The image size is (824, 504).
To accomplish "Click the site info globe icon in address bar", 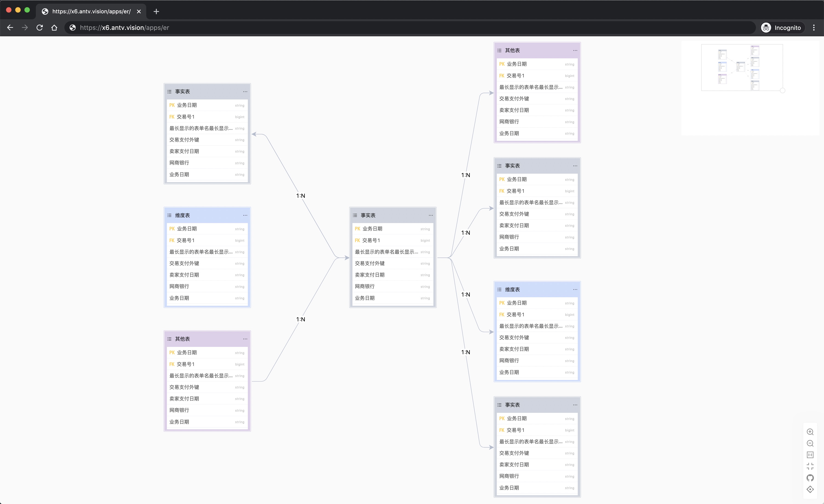I will tap(72, 28).
